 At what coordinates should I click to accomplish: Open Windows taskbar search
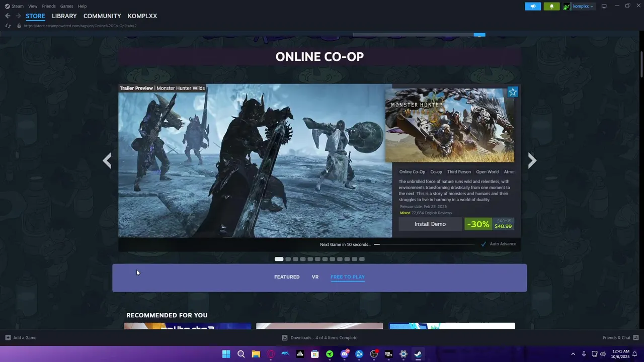coord(241,354)
